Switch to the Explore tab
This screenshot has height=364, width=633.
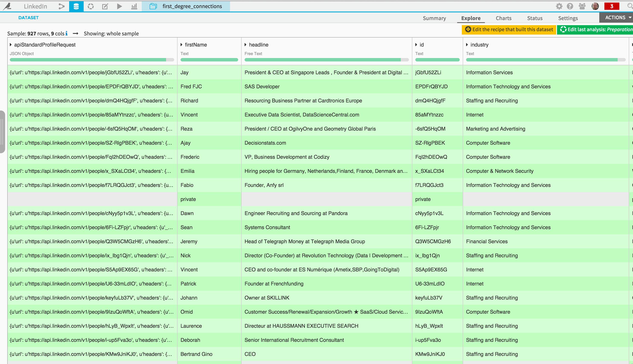471,18
